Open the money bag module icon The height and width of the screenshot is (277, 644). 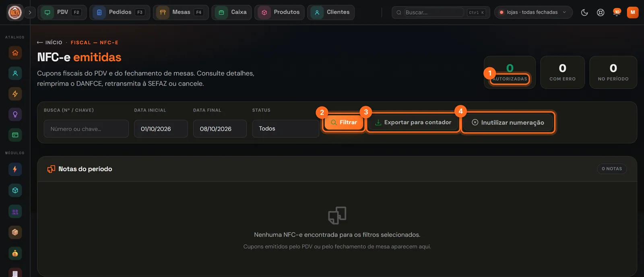click(15, 253)
